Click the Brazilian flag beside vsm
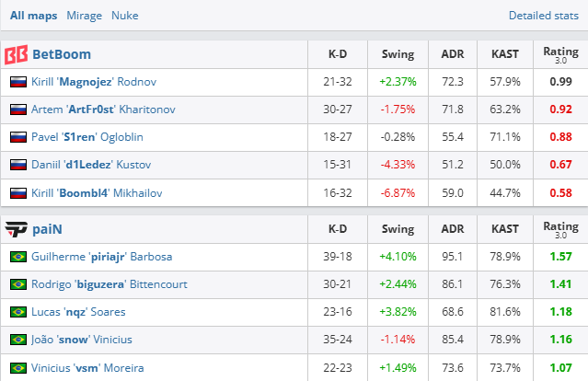The height and width of the screenshot is (381, 588). click(x=17, y=368)
